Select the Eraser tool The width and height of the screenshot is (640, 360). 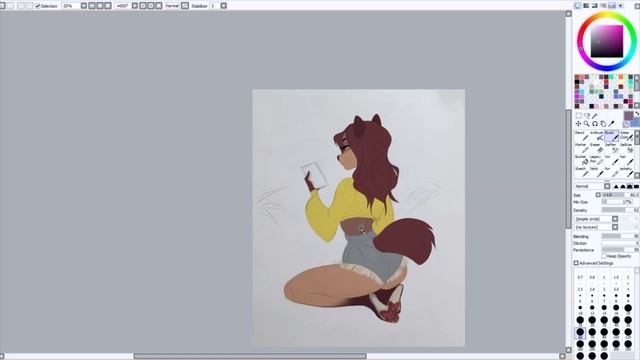click(596, 148)
